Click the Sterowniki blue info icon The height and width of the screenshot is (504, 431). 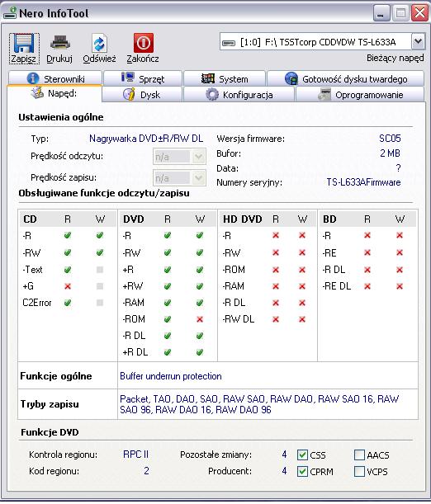point(33,78)
